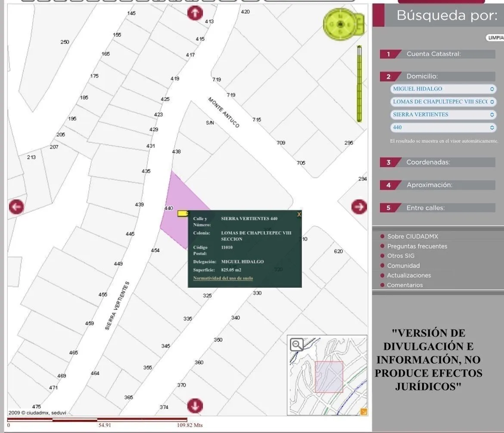Pan the map east with right arrow
Viewport: 504px width, 433px height.
point(359,206)
